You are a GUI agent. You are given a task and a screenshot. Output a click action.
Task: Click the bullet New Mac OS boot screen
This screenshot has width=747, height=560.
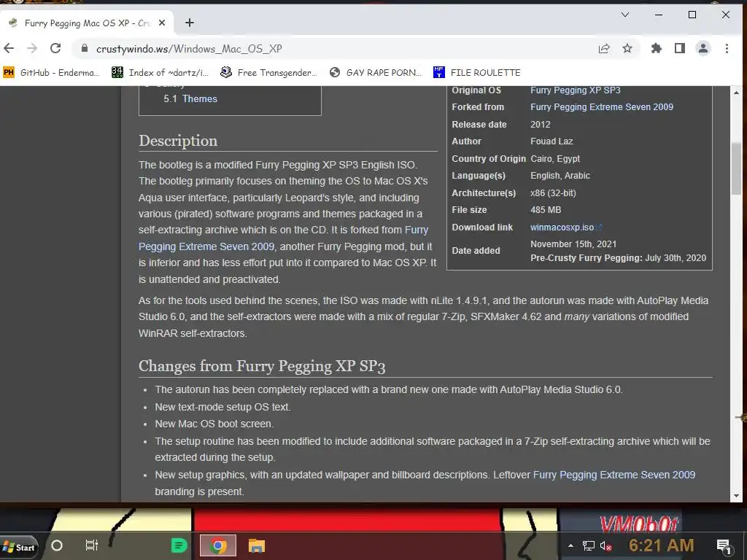(214, 424)
